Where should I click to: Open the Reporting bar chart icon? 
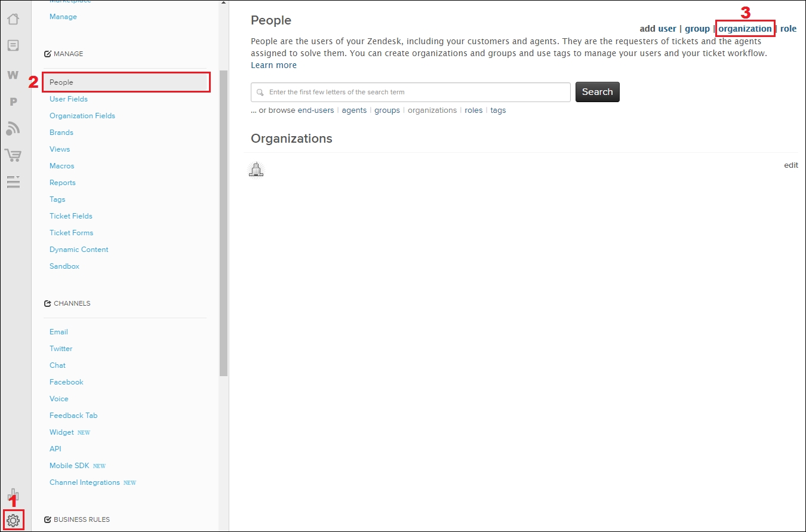pos(13,495)
